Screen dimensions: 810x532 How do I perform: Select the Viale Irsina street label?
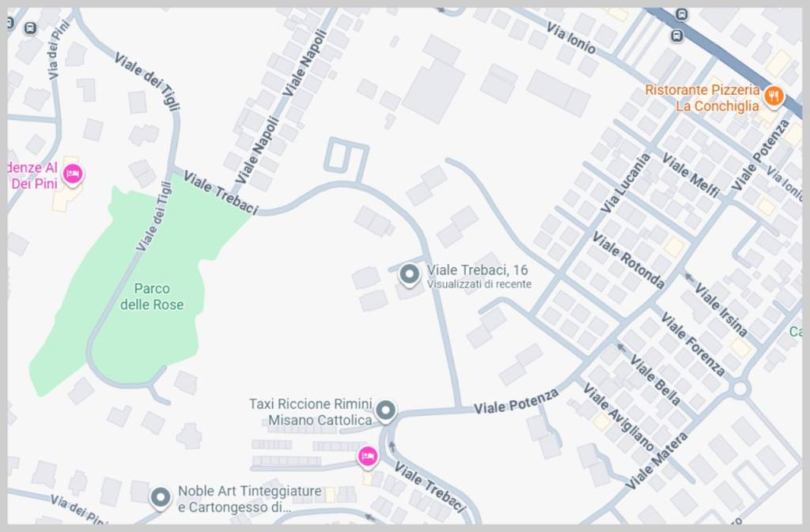click(721, 310)
